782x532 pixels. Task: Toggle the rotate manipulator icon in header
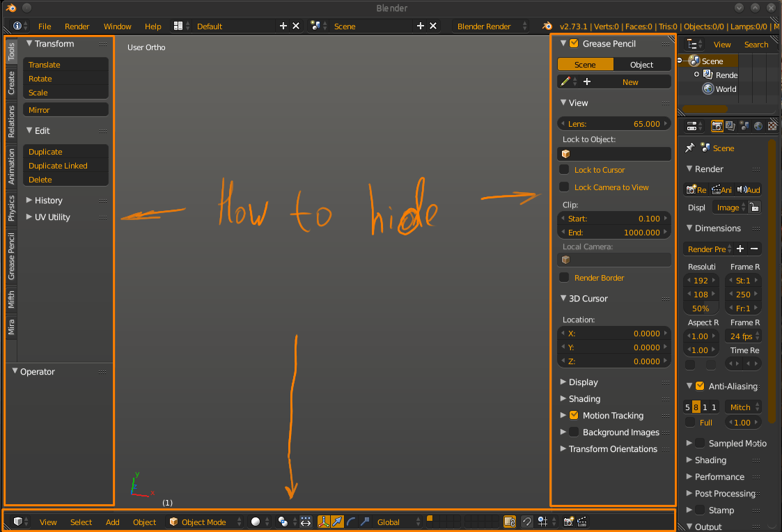point(352,522)
